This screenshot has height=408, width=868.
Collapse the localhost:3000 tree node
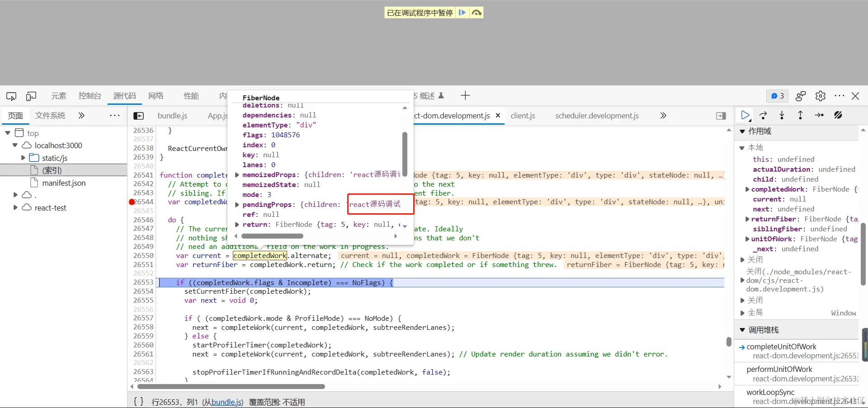[15, 145]
